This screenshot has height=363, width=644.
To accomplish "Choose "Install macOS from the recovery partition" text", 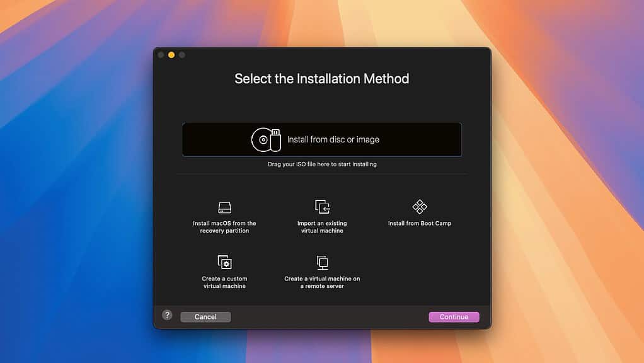I will [x=225, y=227].
